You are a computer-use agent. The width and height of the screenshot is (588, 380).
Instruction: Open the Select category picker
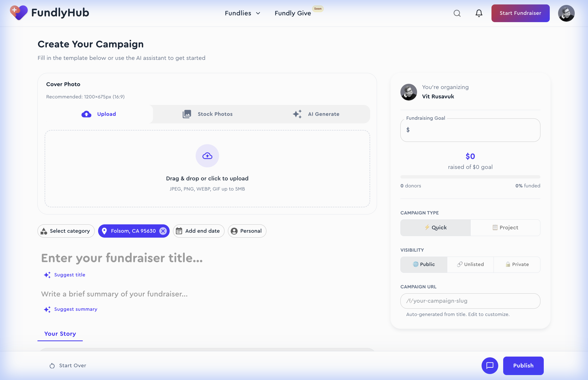tap(66, 231)
